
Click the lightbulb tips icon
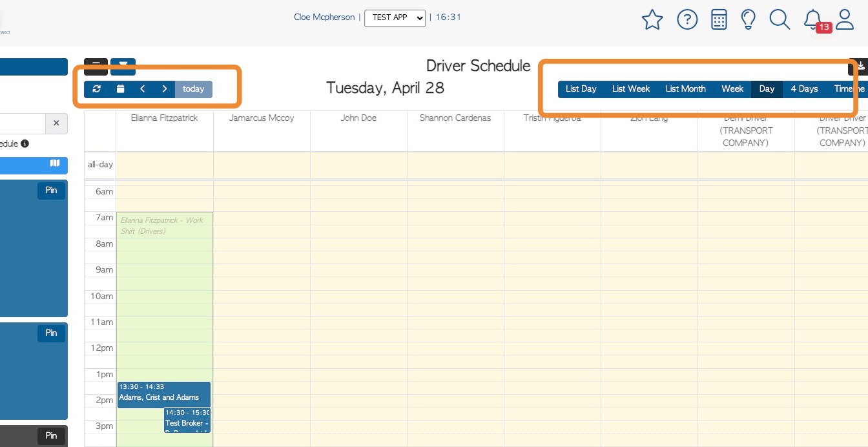(749, 20)
